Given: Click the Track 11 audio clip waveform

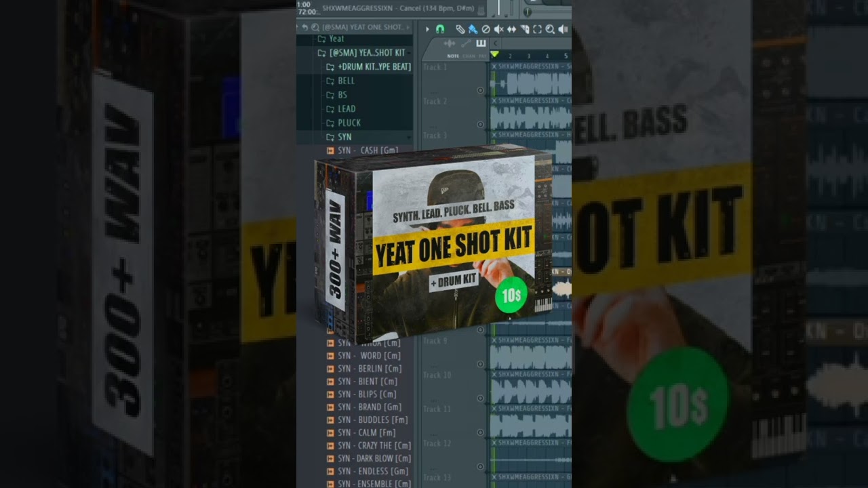Looking at the screenshot, I should pyautogui.click(x=530, y=427).
